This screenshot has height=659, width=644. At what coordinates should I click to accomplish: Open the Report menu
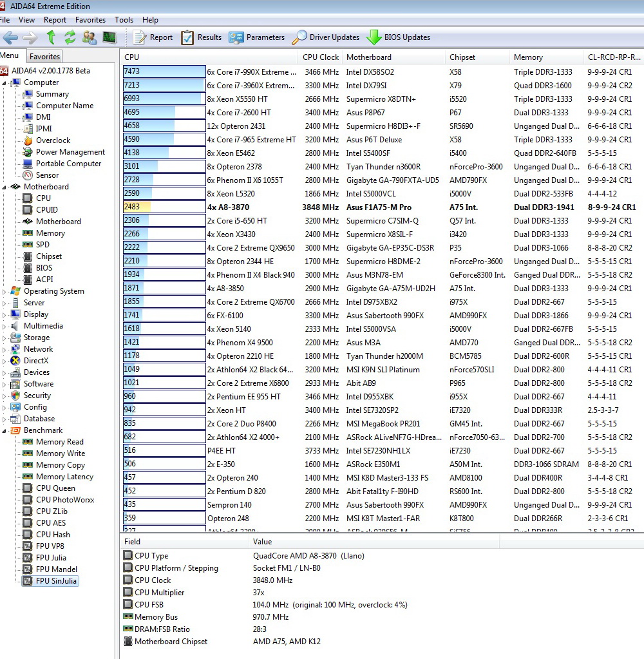[55, 20]
